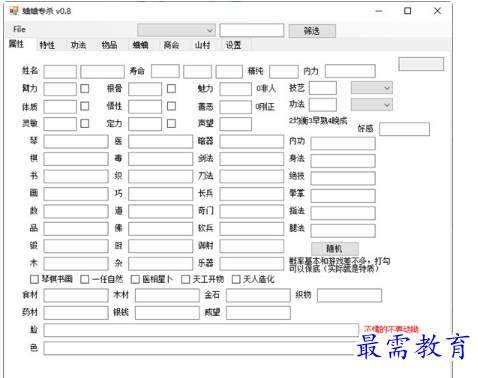Go to the 蛐蛐 tab
This screenshot has height=378, width=478.
tap(140, 45)
